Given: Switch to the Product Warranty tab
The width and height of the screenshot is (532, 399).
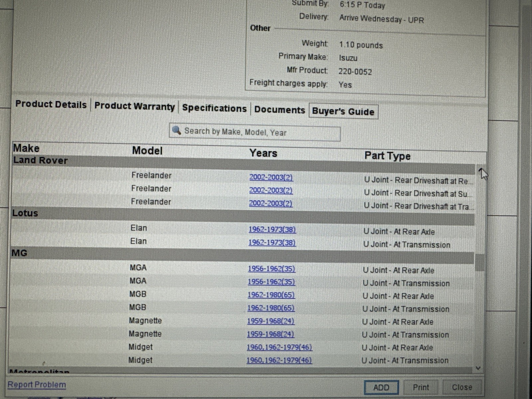Looking at the screenshot, I should pos(134,106).
